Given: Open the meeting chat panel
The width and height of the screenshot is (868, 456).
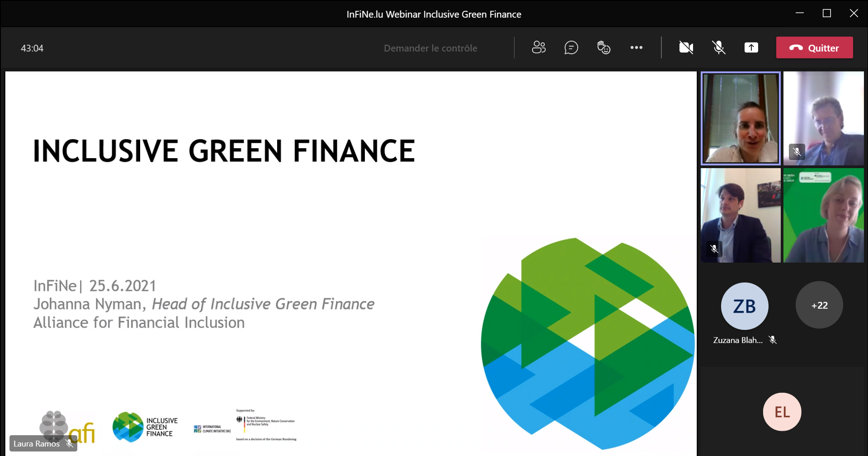Looking at the screenshot, I should [x=571, y=47].
